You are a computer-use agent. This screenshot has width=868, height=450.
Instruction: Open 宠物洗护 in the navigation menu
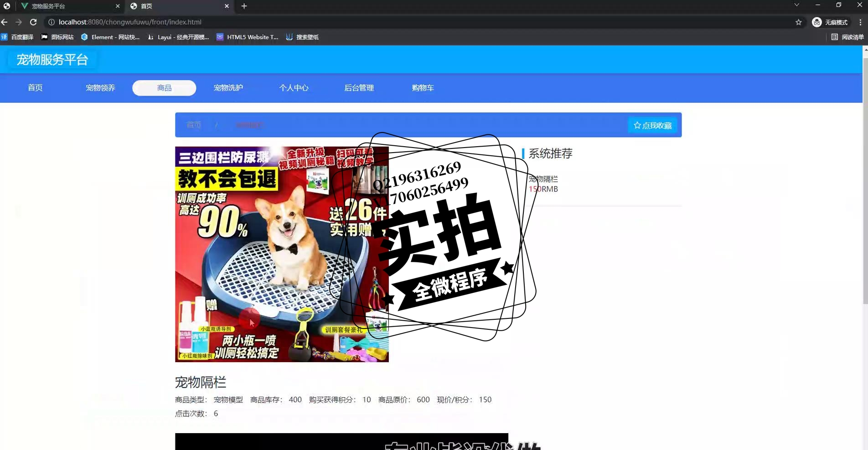point(228,88)
